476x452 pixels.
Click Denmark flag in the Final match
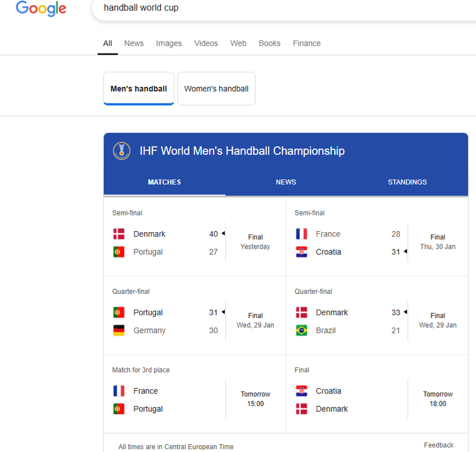pos(302,409)
